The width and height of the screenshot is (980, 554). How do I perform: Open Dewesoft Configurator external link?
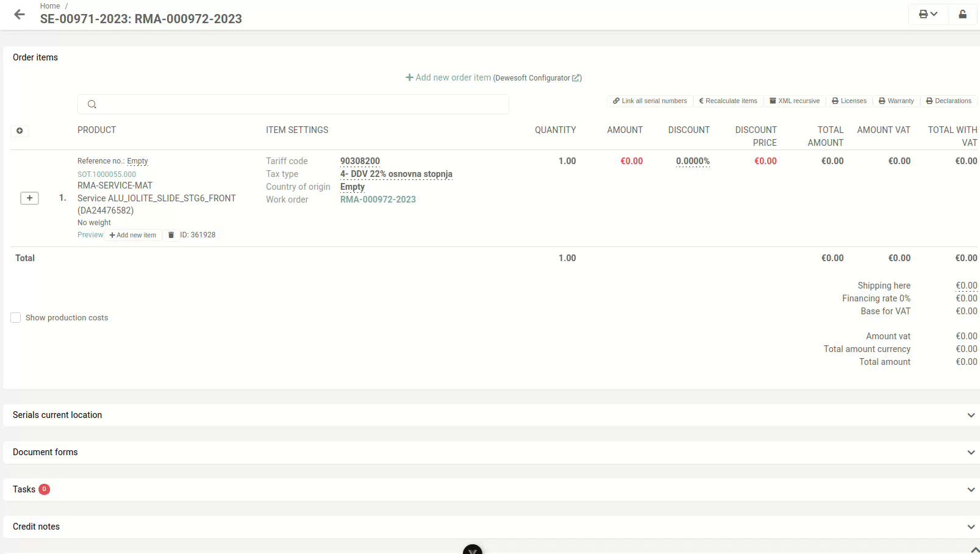(537, 78)
